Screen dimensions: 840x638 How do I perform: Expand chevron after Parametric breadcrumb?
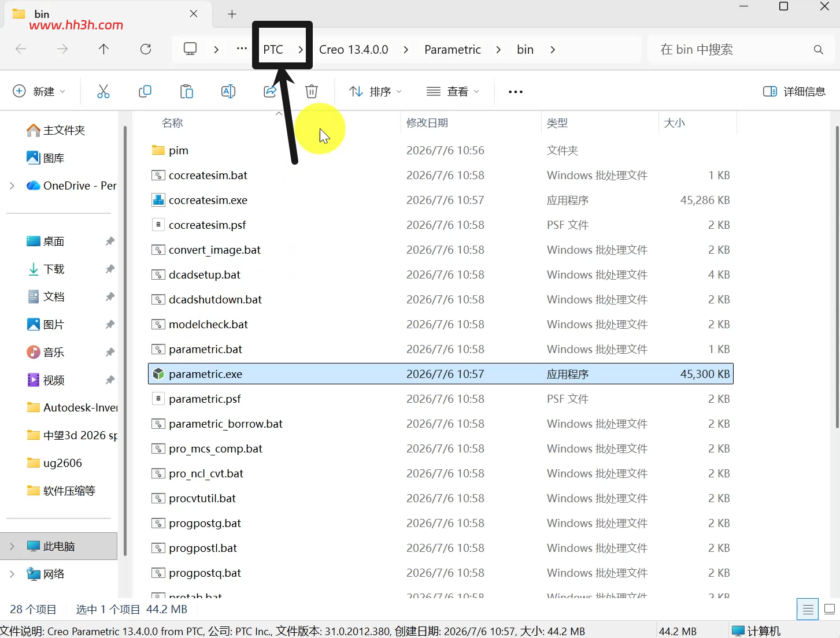498,50
